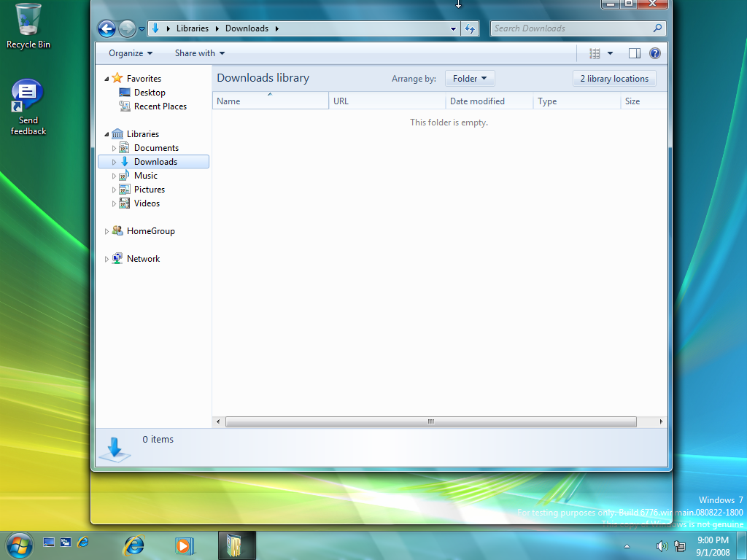Open the Organize menu

tap(131, 53)
